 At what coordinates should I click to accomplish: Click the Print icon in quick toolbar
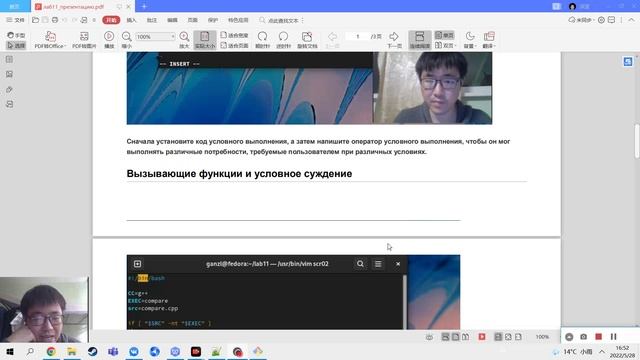[x=55, y=20]
